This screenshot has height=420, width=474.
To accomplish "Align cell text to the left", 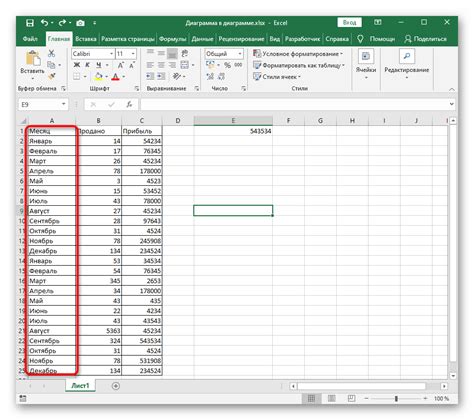I will coord(150,65).
